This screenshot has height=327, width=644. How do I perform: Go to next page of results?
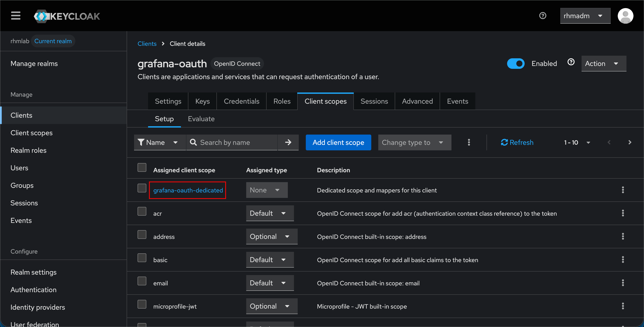[630, 142]
